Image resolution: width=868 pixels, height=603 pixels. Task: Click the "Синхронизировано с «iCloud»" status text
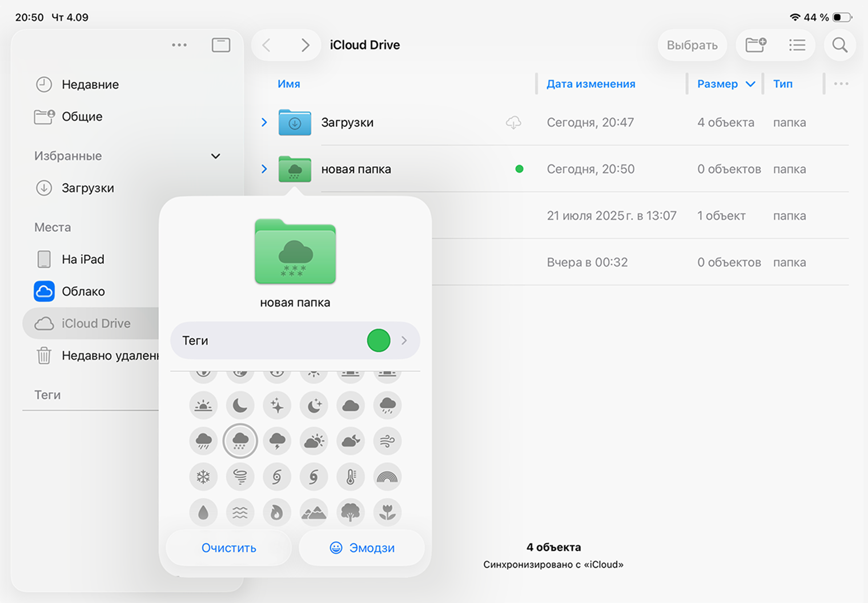[x=553, y=565]
